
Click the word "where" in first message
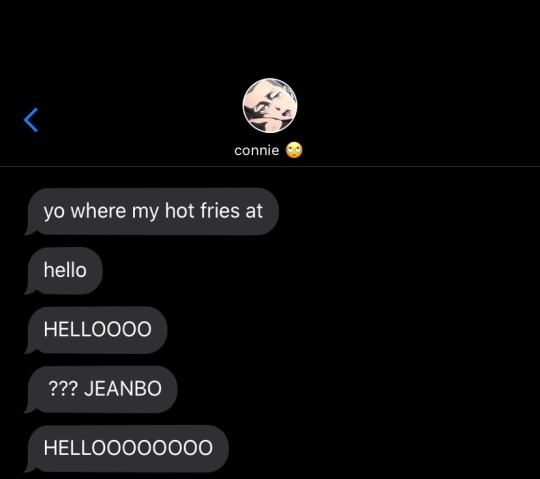(98, 210)
